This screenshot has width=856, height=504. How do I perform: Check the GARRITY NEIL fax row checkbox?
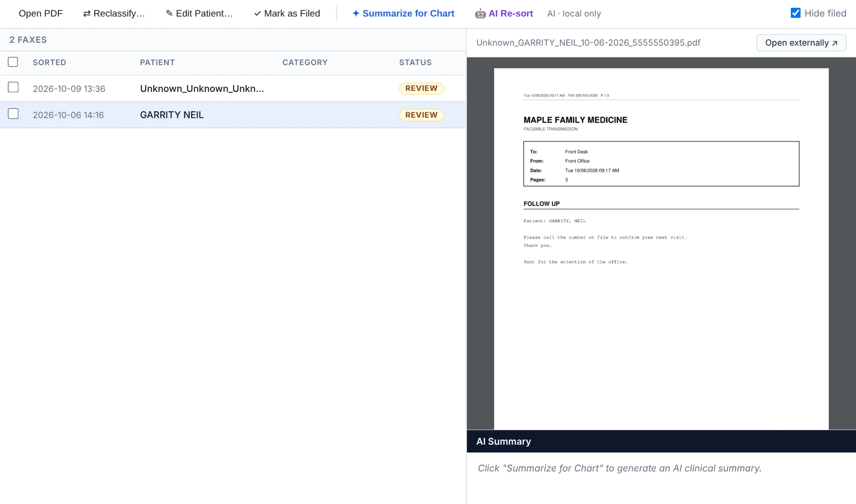click(13, 114)
